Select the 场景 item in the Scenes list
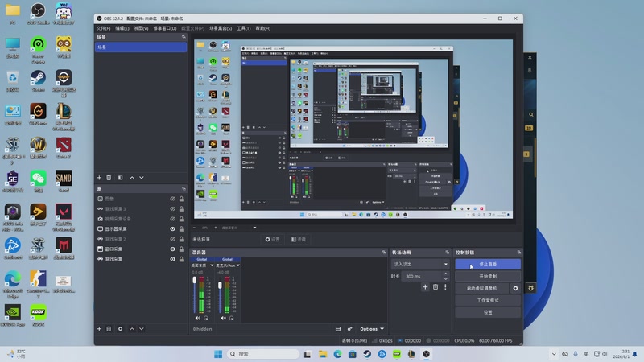This screenshot has width=644, height=362. 140,47
